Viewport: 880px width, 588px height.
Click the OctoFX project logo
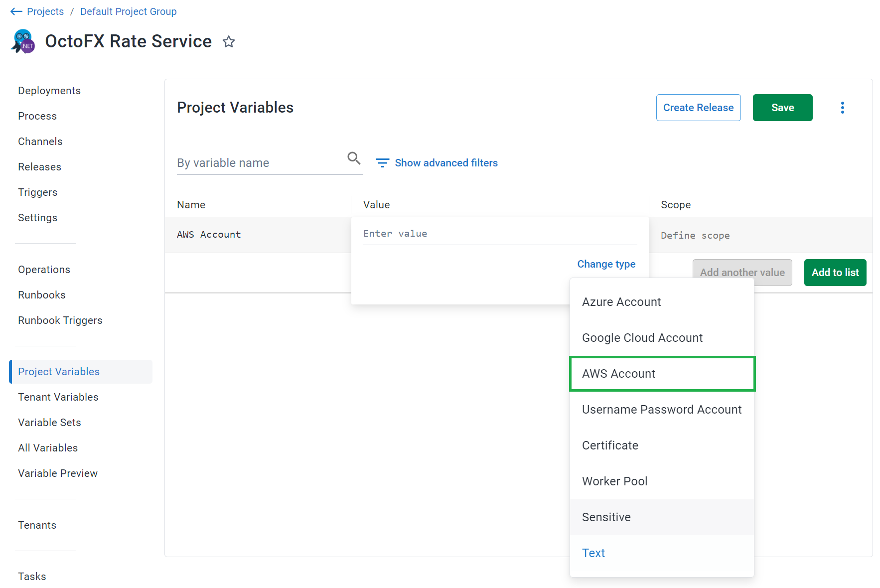coord(23,41)
